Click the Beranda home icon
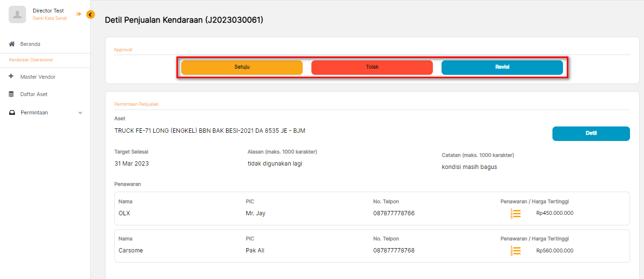Viewport: 644px width, 279px height. click(12, 44)
